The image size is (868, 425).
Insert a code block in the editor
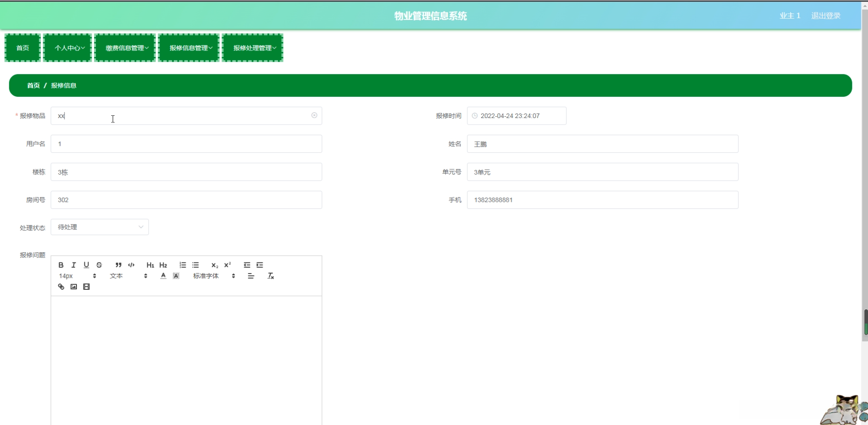click(131, 265)
